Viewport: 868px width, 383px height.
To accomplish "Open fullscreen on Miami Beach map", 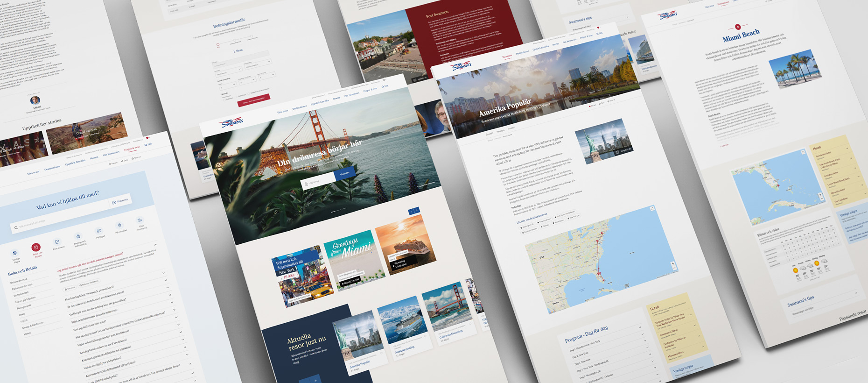I will click(803, 152).
